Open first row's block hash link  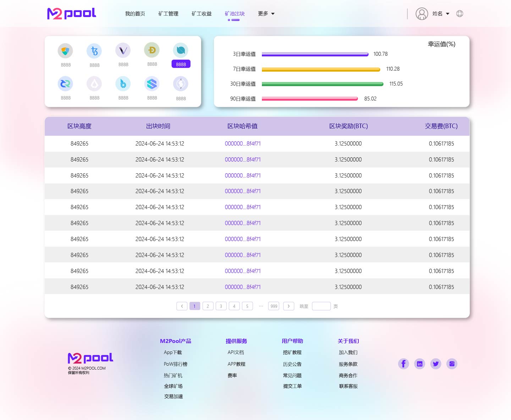pyautogui.click(x=243, y=144)
